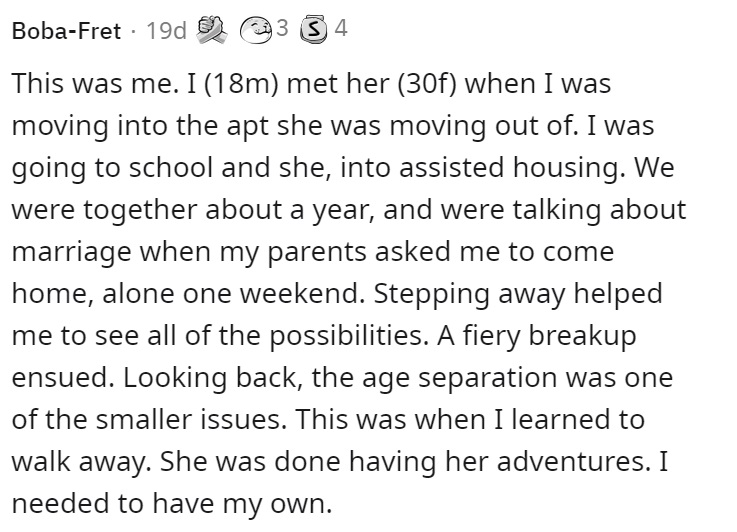The height and width of the screenshot is (532, 737).
Task: Click the separator dot after the username
Action: click(x=133, y=32)
